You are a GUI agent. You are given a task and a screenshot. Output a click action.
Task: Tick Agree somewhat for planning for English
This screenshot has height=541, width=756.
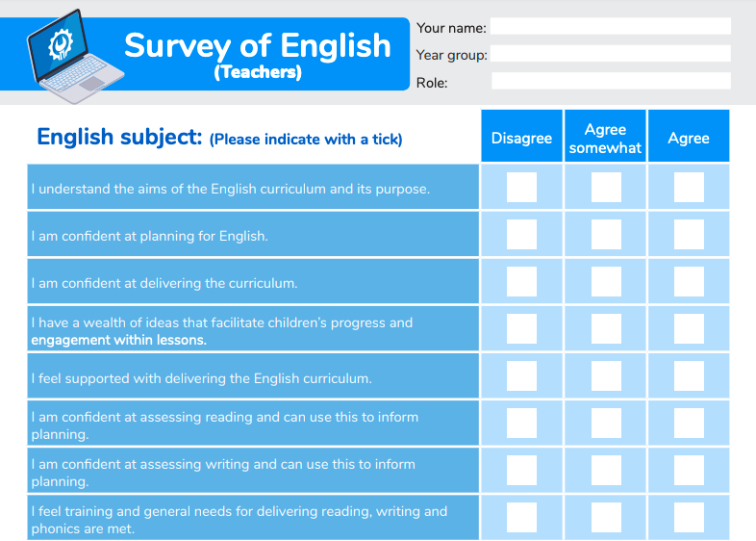click(605, 235)
